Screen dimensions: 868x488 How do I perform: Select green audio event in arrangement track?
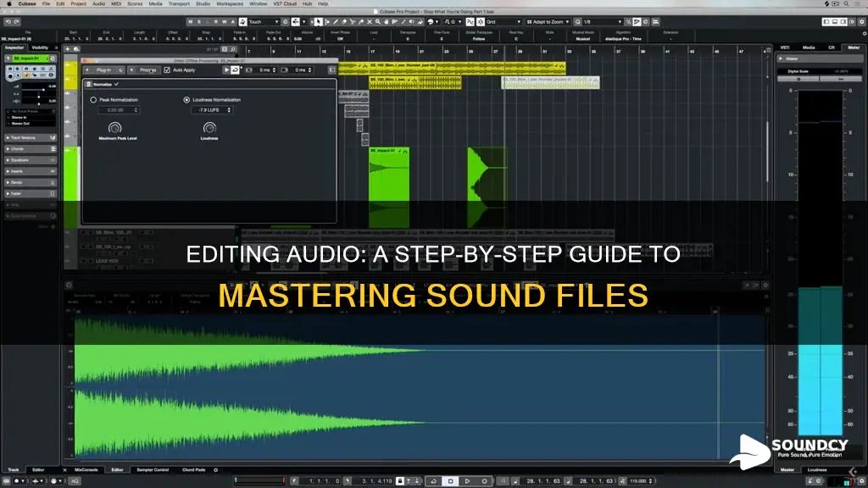[x=389, y=188]
